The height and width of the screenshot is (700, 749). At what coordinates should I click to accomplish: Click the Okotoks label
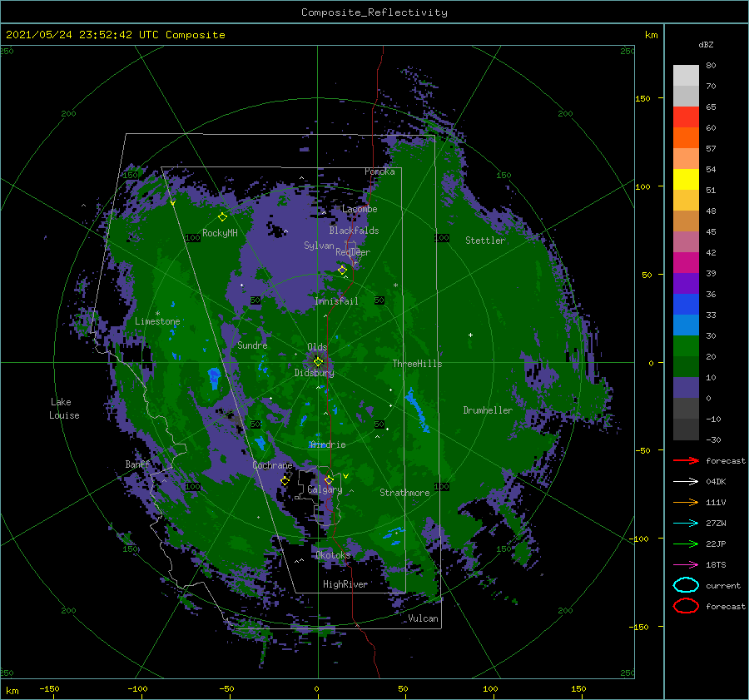click(333, 555)
